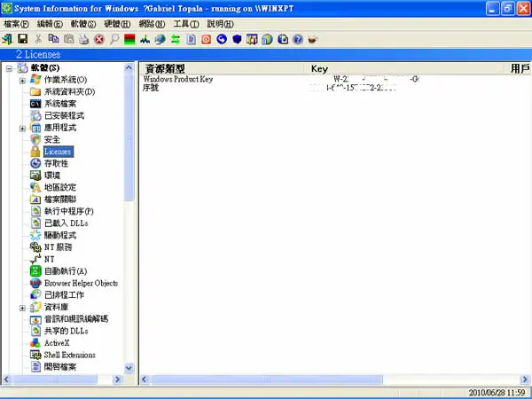Click the printer icon
Viewport: 532px width, 399px height.
point(84,39)
